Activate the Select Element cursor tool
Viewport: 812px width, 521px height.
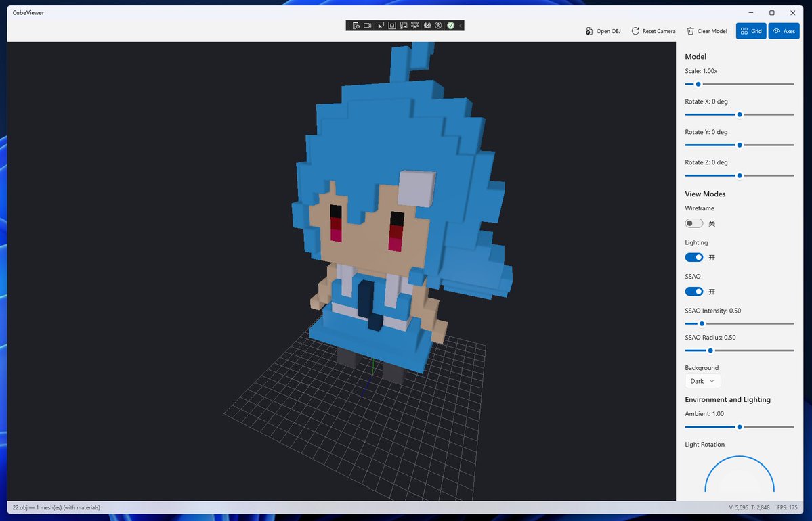tap(380, 25)
